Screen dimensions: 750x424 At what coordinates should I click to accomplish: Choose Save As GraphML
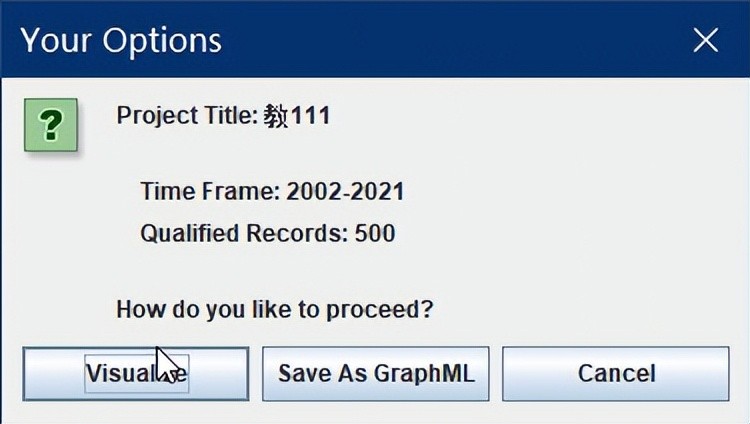tap(376, 374)
